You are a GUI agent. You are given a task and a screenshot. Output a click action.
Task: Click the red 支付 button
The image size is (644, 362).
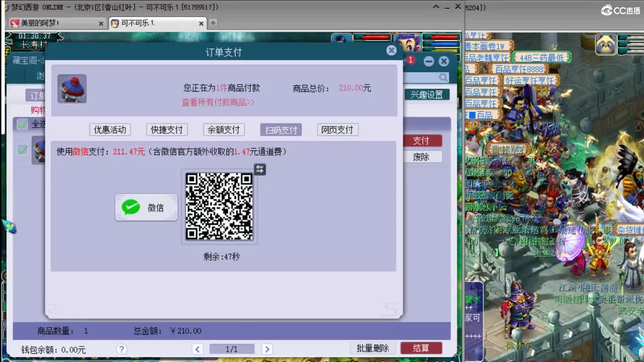point(421,141)
